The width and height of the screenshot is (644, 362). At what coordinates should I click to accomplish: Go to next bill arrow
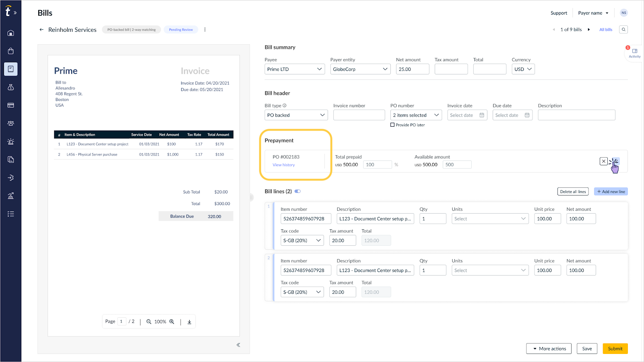click(589, 29)
